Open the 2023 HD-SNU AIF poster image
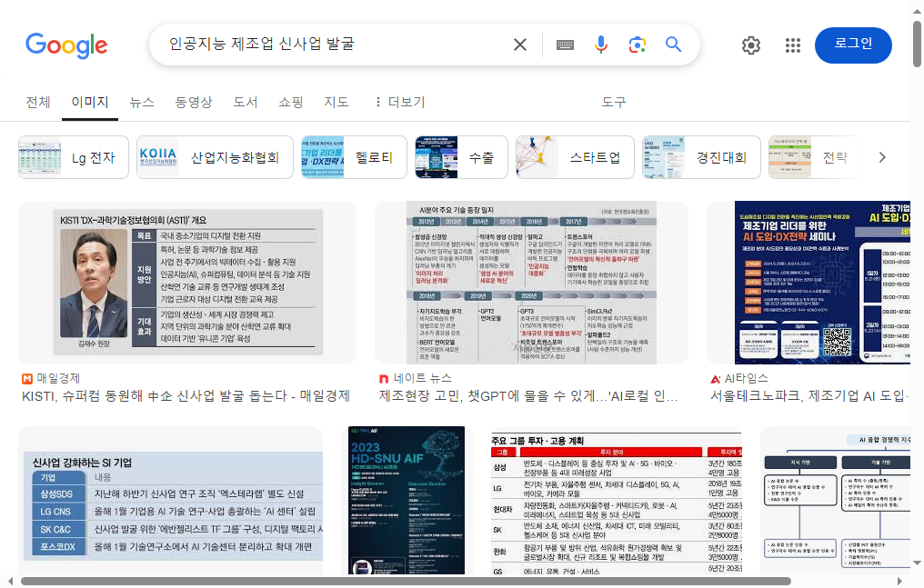This screenshot has width=924, height=588. (x=407, y=501)
